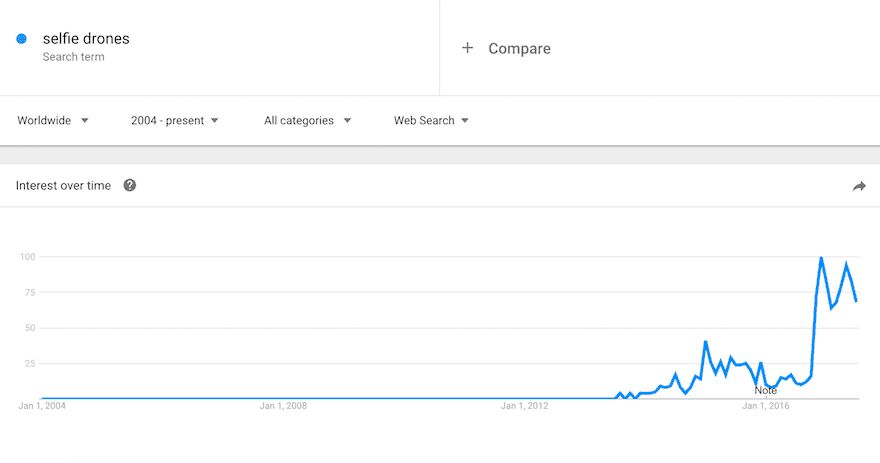
Task: Select the blue dot next to selfie drones
Action: pos(21,39)
